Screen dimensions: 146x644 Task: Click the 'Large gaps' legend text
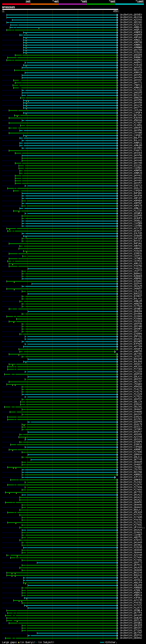(x=10, y=642)
